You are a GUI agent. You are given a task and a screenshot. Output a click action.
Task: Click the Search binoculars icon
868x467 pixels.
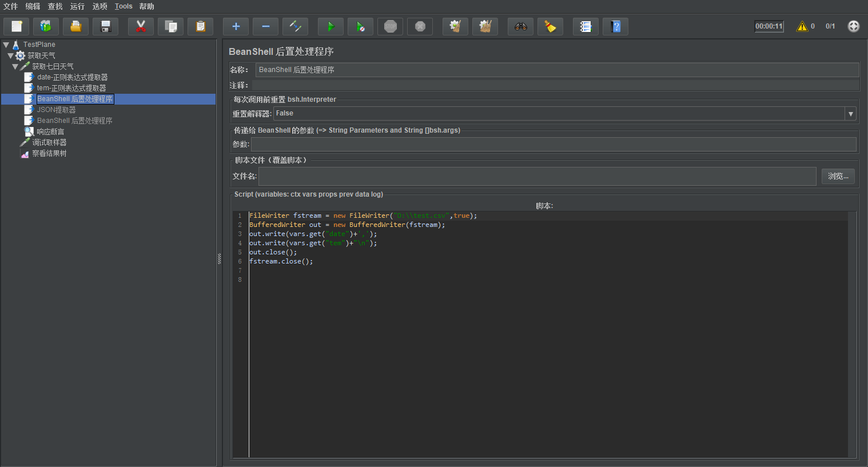pos(520,26)
